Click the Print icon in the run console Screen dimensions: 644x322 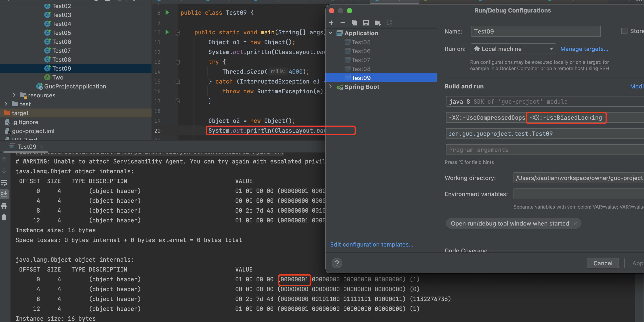point(4,206)
